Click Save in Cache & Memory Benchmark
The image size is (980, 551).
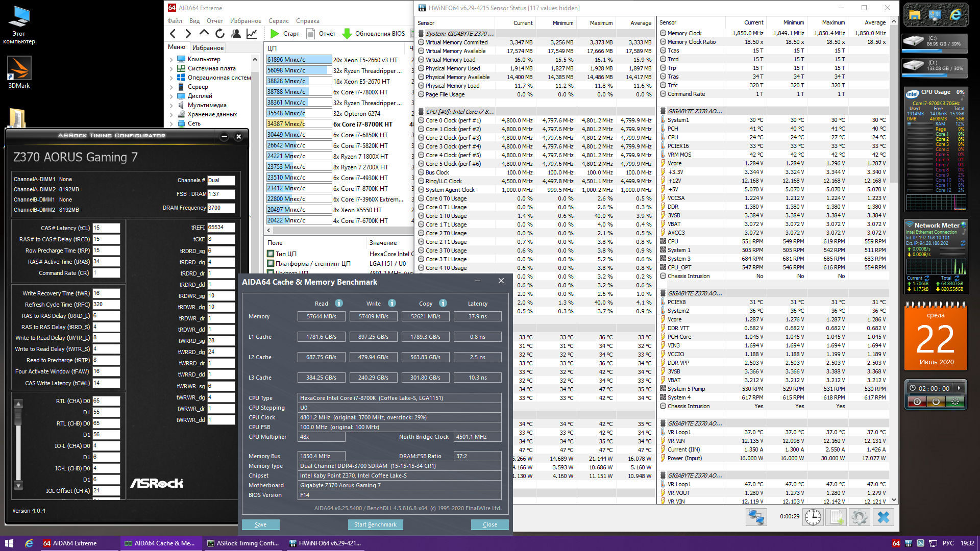[x=260, y=524]
